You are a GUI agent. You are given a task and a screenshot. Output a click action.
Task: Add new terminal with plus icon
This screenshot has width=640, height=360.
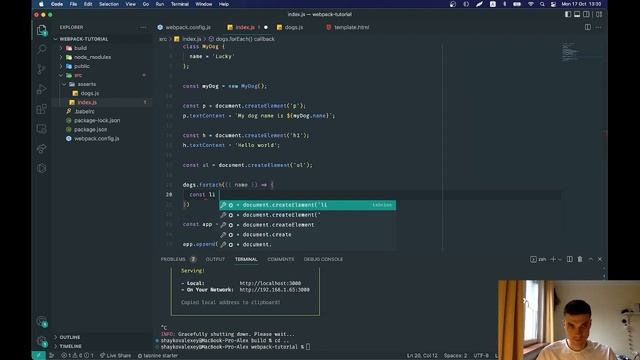click(553, 259)
